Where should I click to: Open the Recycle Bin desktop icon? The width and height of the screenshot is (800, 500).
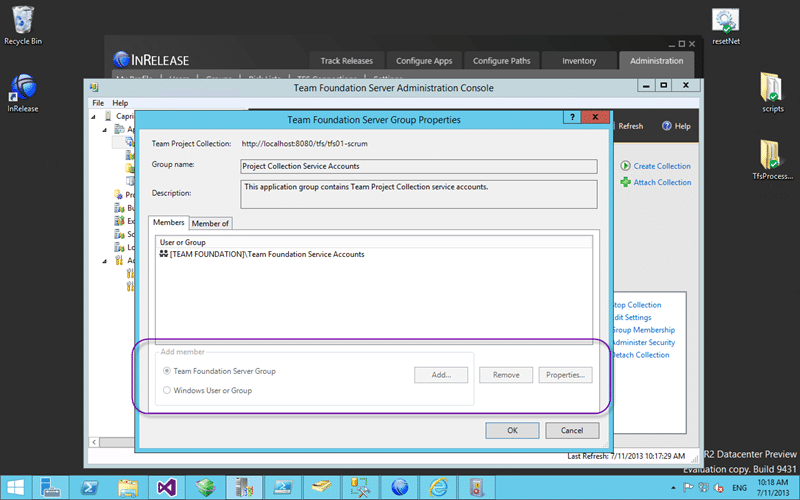(x=23, y=26)
